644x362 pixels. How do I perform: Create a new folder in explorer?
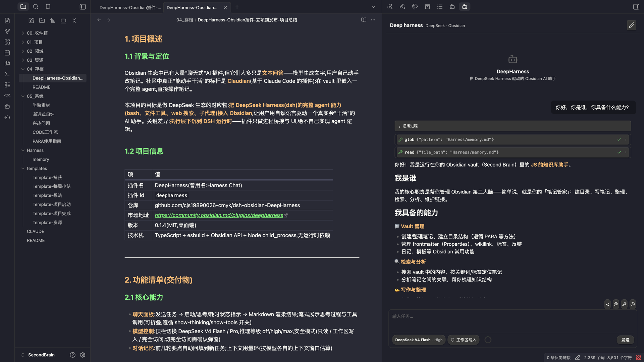click(x=42, y=20)
